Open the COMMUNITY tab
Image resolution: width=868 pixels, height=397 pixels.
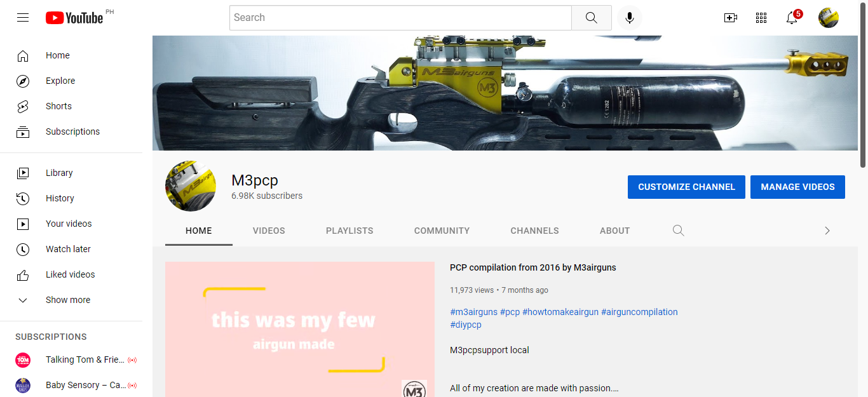[442, 231]
